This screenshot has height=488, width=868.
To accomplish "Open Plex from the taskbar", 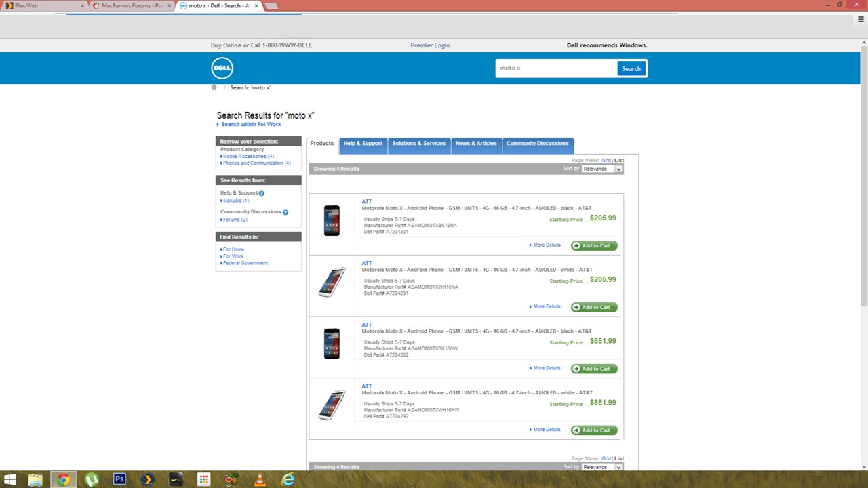I will 148,480.
